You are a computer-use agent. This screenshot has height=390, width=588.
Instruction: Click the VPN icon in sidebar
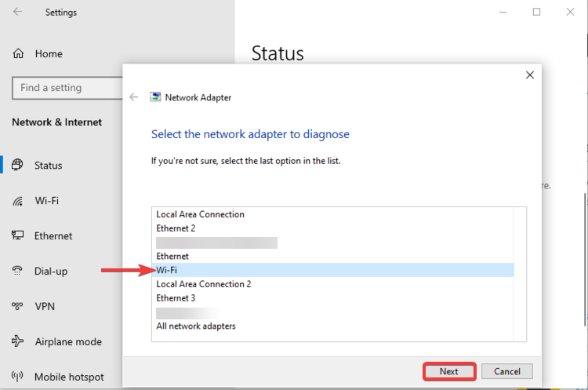pos(18,307)
